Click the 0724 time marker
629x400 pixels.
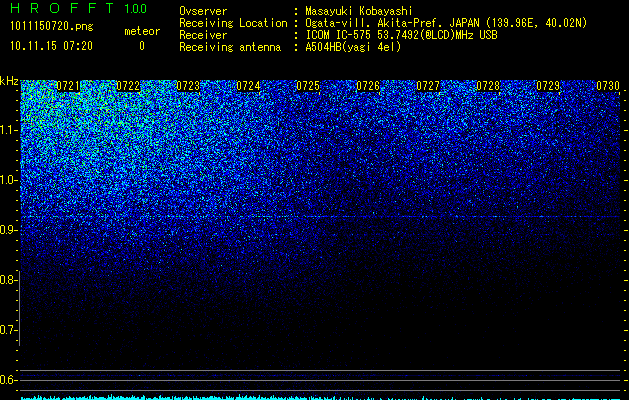click(x=248, y=86)
